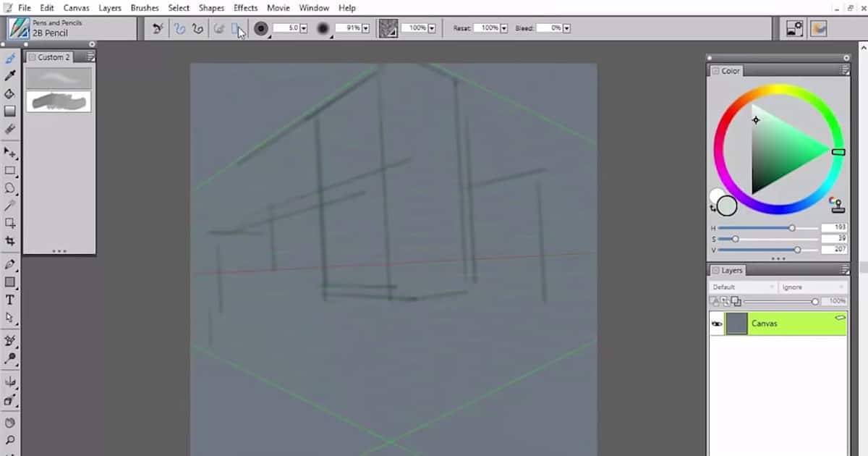The width and height of the screenshot is (868, 456).
Task: Select the Lasso selection tool
Action: (x=10, y=188)
